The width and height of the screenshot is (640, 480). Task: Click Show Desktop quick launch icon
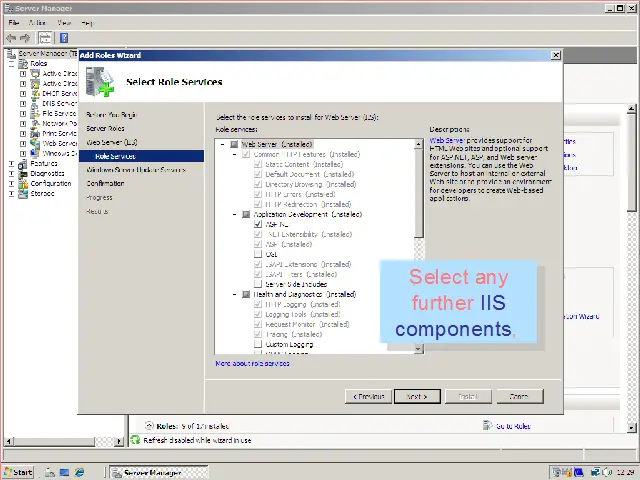(64, 473)
